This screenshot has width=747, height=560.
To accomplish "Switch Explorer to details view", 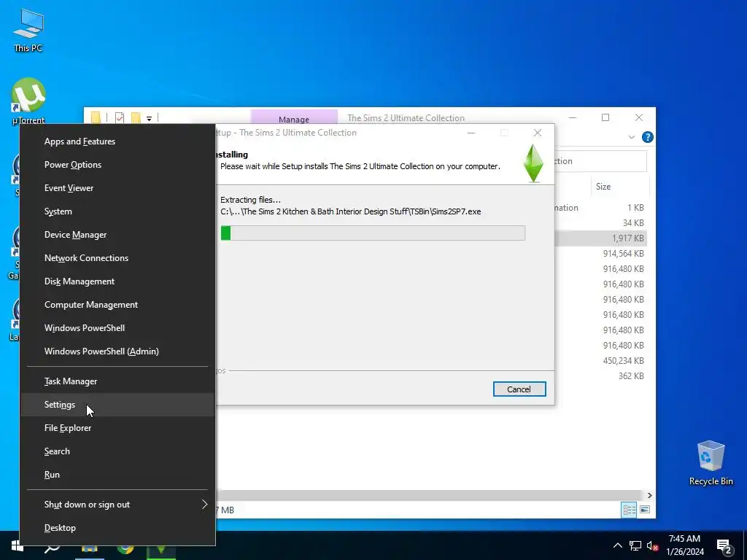I will [629, 510].
